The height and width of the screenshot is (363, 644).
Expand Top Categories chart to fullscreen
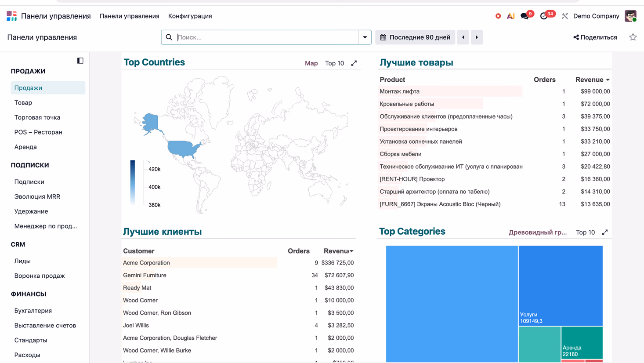pos(605,232)
